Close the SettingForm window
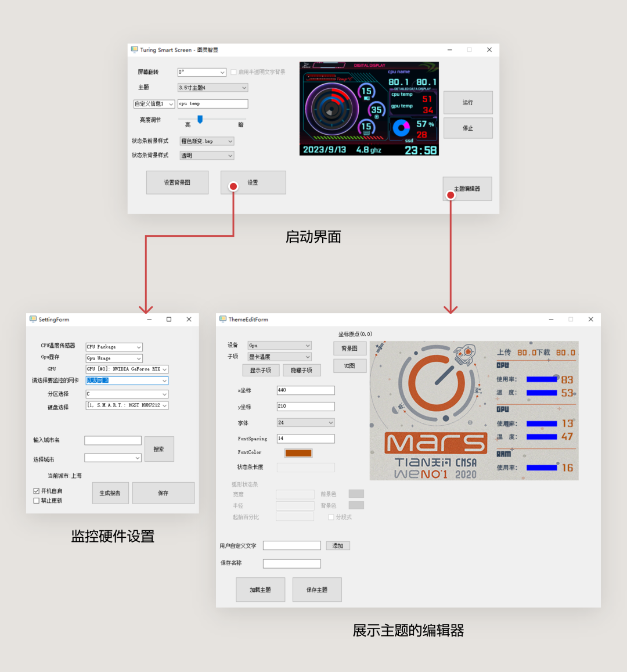627x672 pixels. coord(189,319)
